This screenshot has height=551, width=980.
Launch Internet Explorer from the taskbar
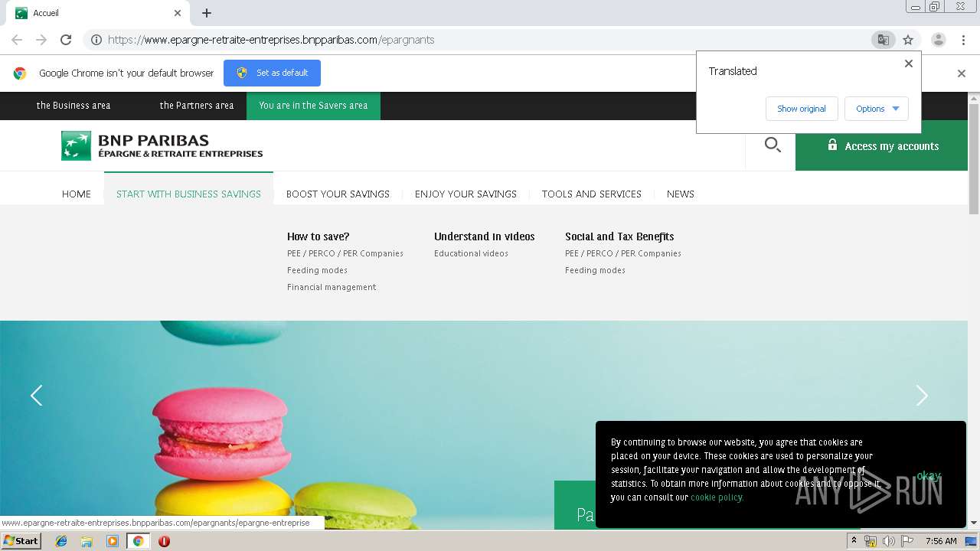[x=61, y=541]
